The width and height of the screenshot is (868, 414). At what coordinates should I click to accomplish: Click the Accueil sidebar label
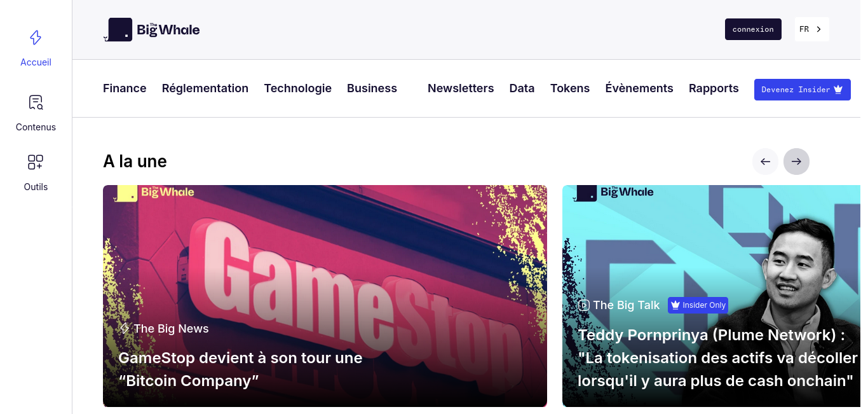36,62
